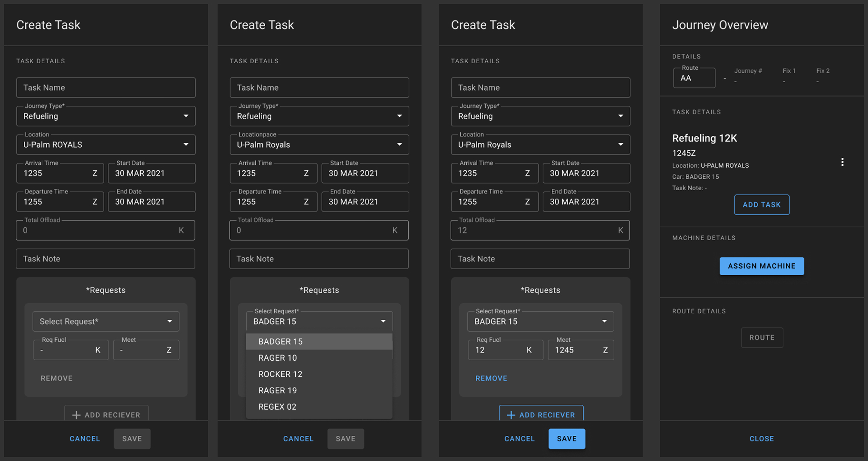Click Task Name field in second panel

319,87
